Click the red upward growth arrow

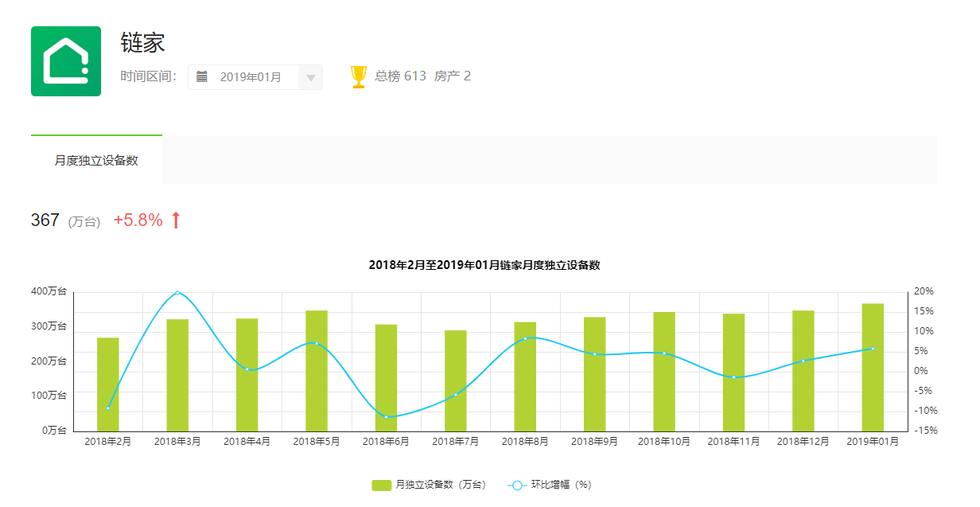[177, 220]
